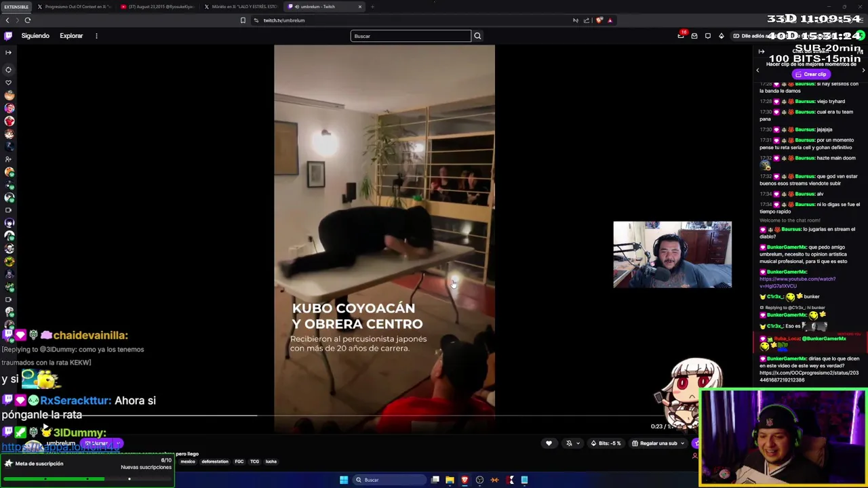The width and height of the screenshot is (868, 488).
Task: Open the chat bubble icon in top bar
Action: tap(708, 36)
